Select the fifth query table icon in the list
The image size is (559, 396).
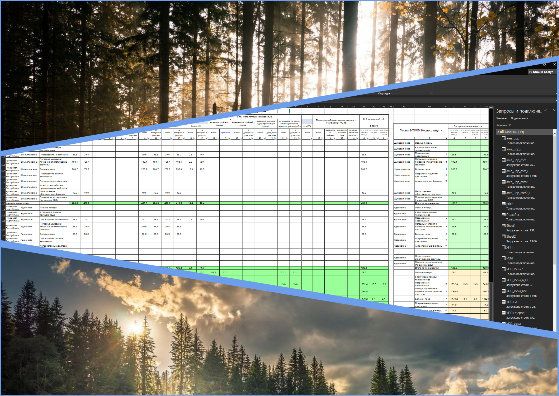[504, 182]
